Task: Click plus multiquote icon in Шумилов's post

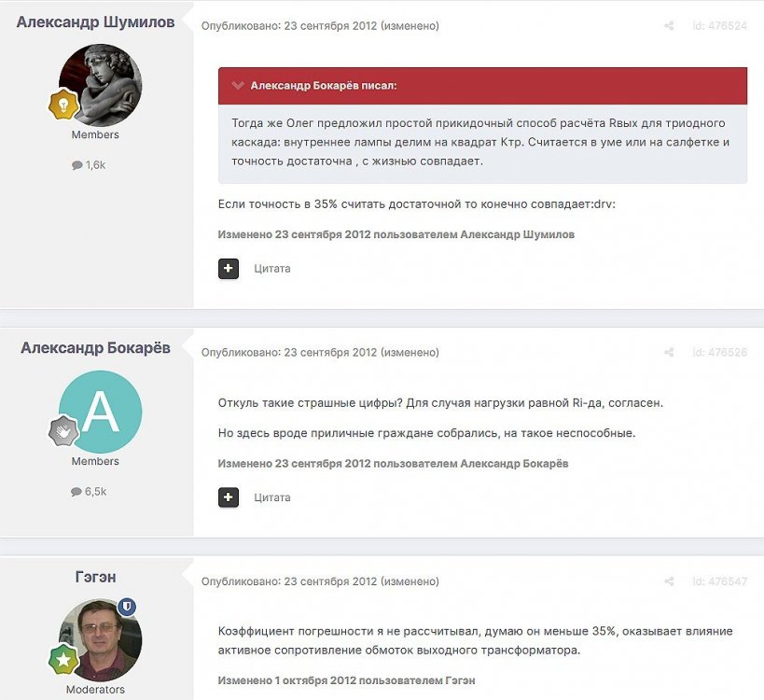Action: tap(229, 269)
